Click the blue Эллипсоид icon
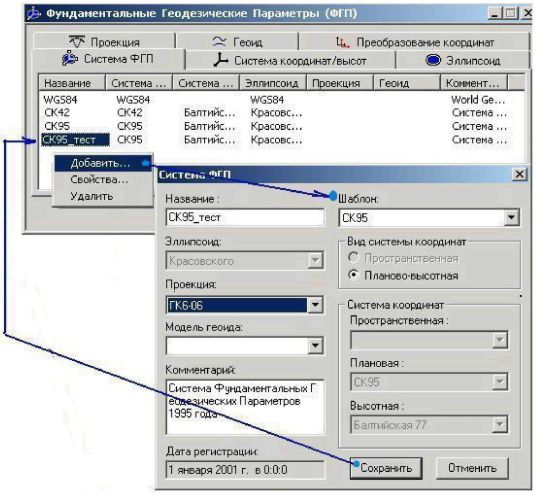The height and width of the screenshot is (495, 540). pos(433,60)
